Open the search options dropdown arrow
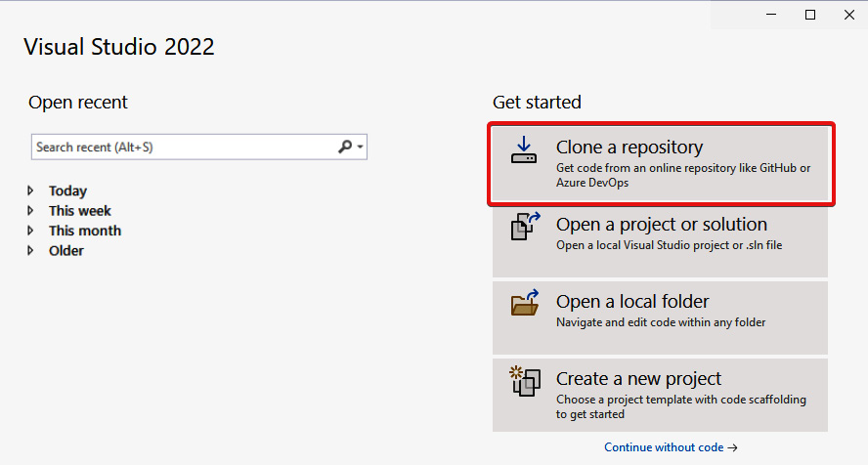868x465 pixels. point(360,148)
